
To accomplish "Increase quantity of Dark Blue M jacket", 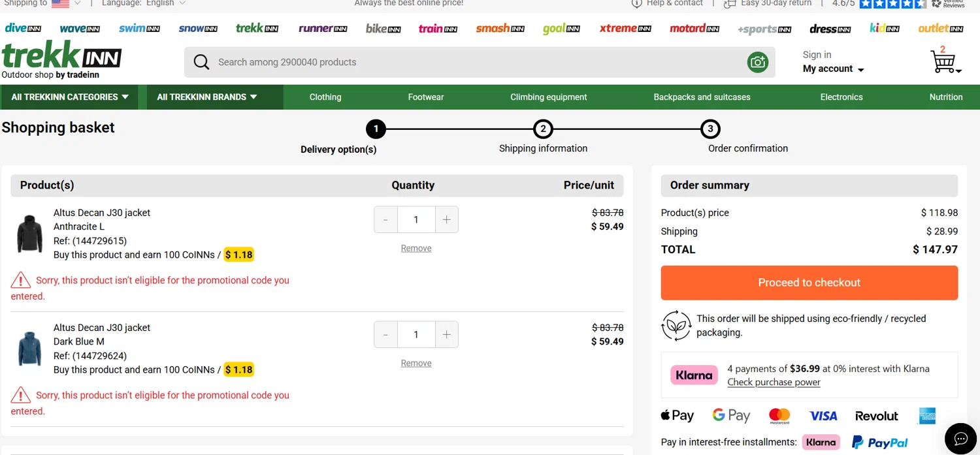I will [x=447, y=335].
